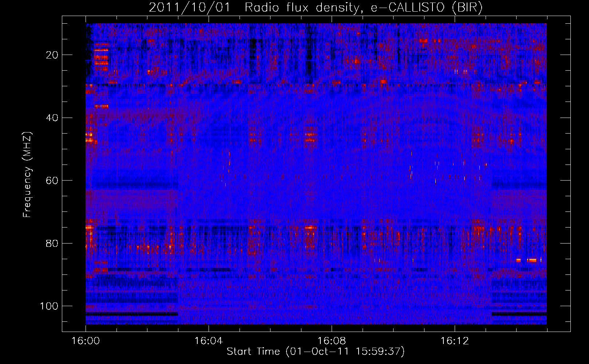The width and height of the screenshot is (589, 364).
Task: Click the 100 frequency tick label
Action: pos(49,306)
